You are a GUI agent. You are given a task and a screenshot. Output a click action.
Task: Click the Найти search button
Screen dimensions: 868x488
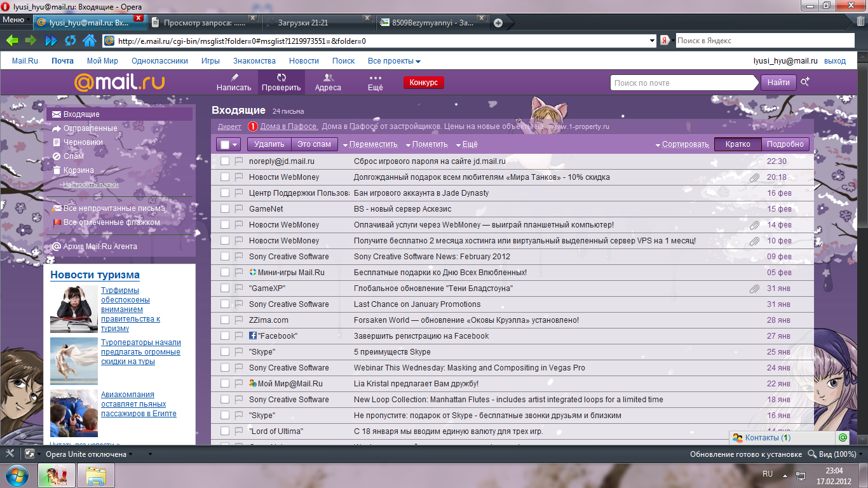778,83
